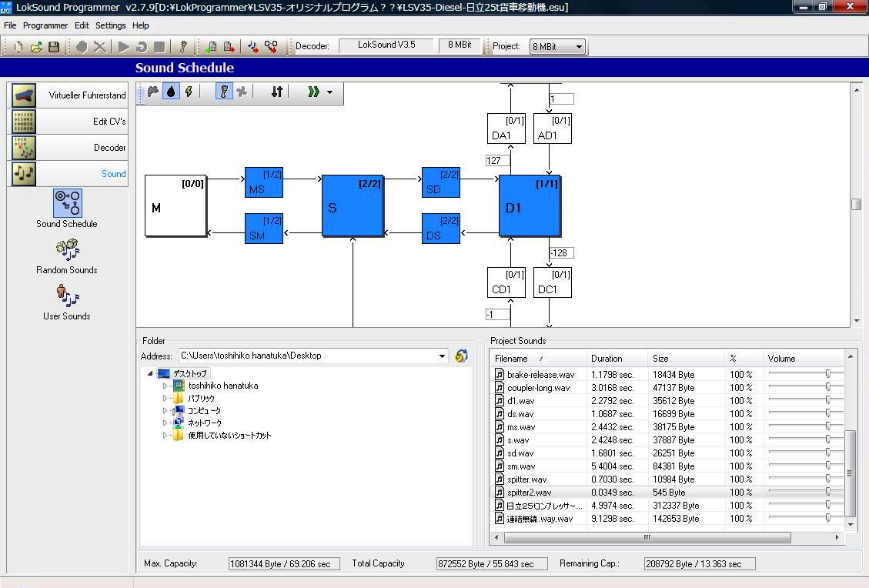Toggle the electric lightning mode button

(189, 92)
